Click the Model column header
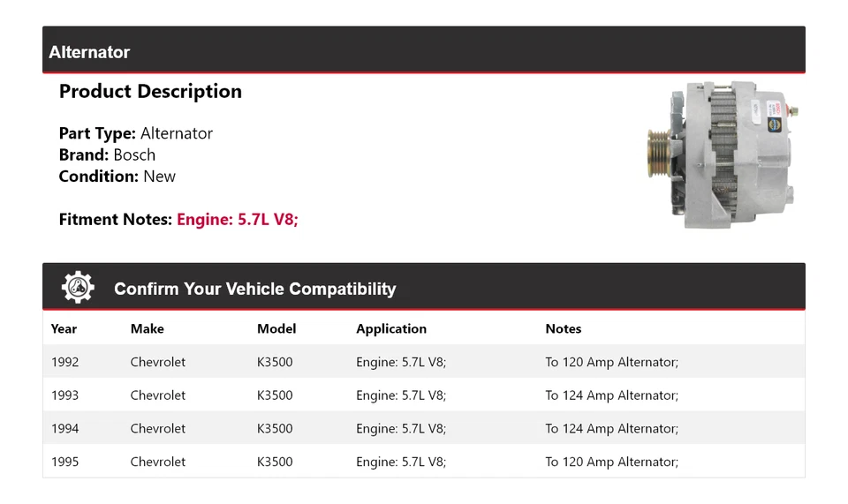The width and height of the screenshot is (848, 504). (276, 328)
